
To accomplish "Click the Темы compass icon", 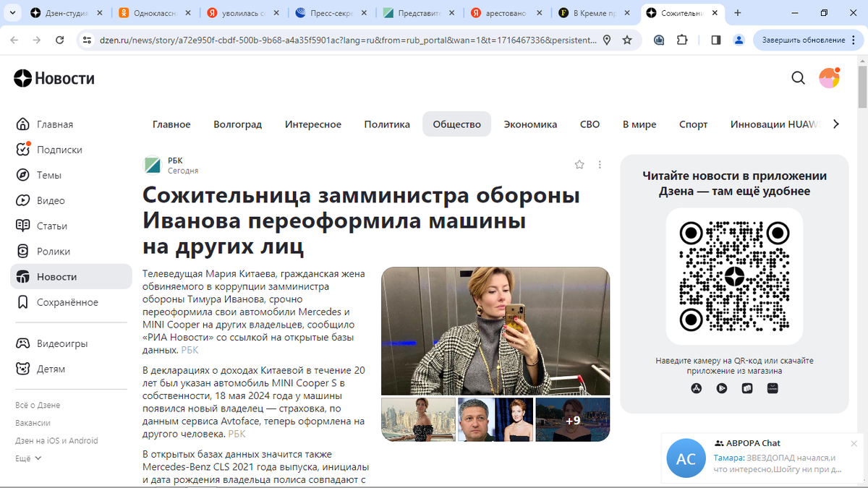I will pyautogui.click(x=23, y=175).
